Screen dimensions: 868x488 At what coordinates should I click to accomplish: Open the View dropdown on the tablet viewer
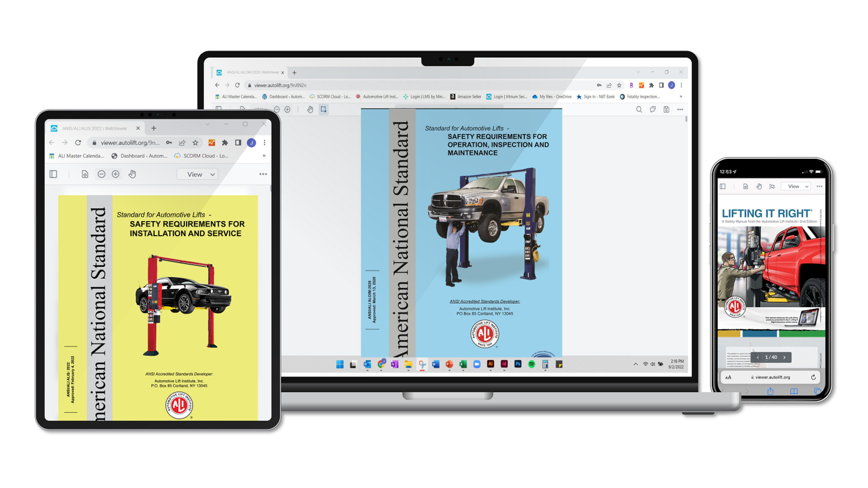(196, 174)
